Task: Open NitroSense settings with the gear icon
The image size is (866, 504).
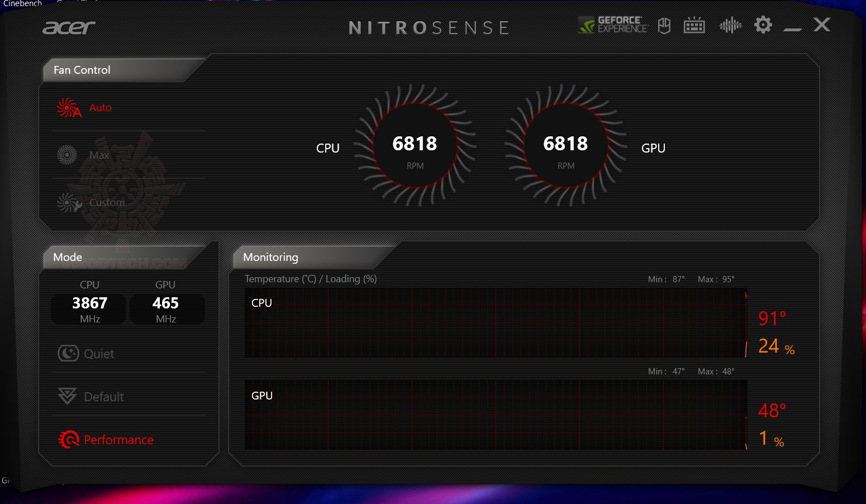Action: point(763,25)
